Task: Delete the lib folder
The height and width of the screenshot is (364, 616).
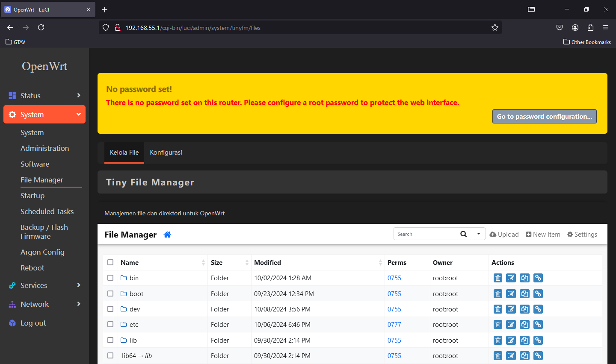Action: coord(498,341)
